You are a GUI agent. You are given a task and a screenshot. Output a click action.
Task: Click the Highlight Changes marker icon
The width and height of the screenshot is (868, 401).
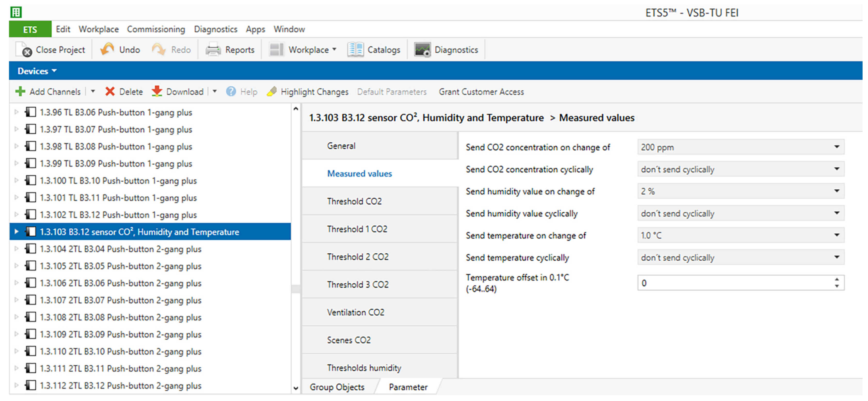pos(272,92)
